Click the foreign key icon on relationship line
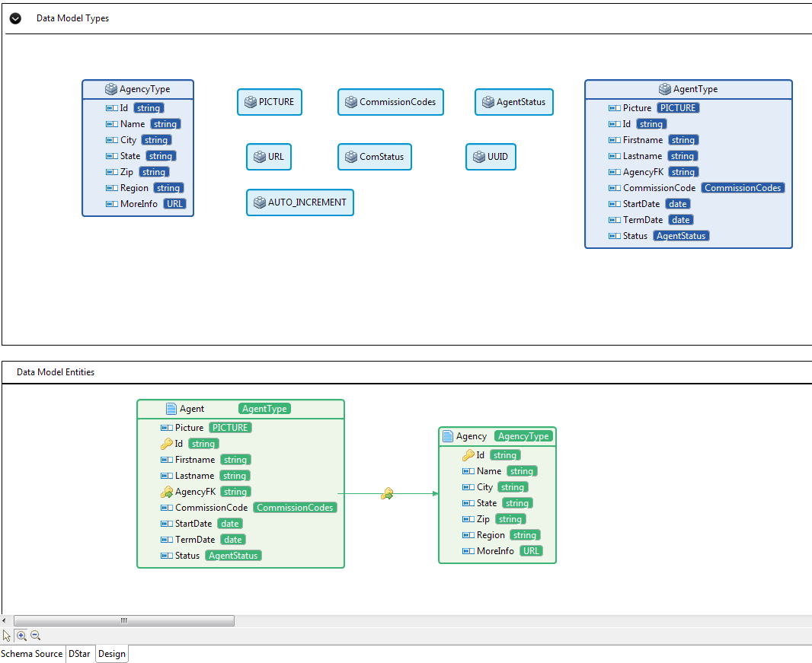The image size is (812, 663). [x=387, y=494]
